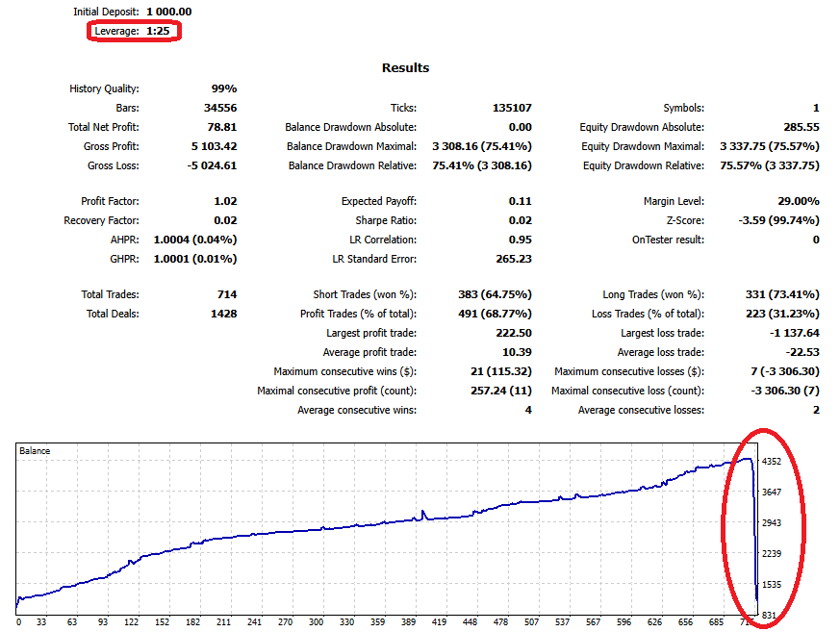Click the Sharpe Ratio value 0.02
Image resolution: width=840 pixels, height=632 pixels.
coord(520,220)
